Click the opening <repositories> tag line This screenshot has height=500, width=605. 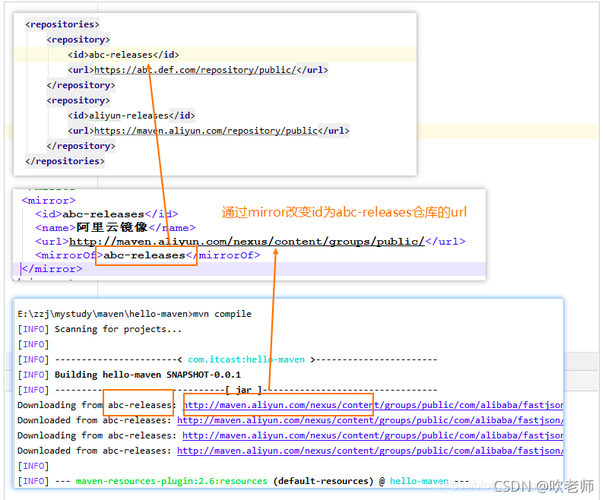point(62,24)
